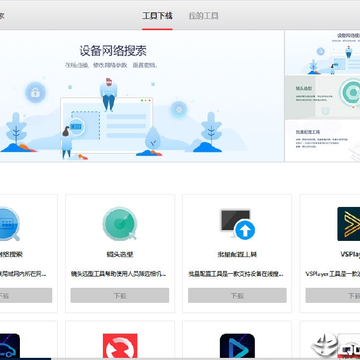Screen dimensions: 360x360
Task: Open the large 设备网络搜索 banner
Action: (x=142, y=96)
